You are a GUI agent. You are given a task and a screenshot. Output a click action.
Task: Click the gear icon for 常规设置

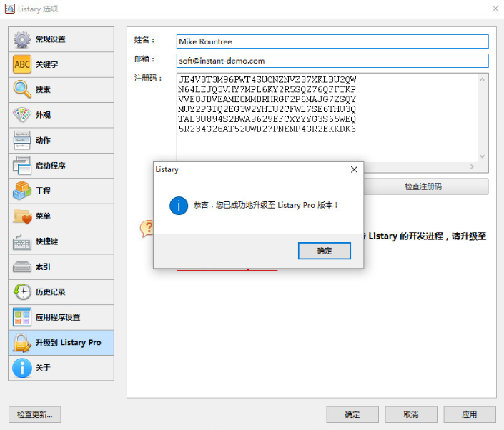pos(22,39)
